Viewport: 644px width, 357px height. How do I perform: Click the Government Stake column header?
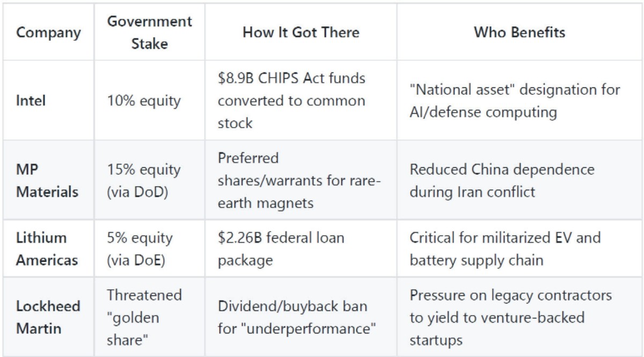(x=150, y=33)
